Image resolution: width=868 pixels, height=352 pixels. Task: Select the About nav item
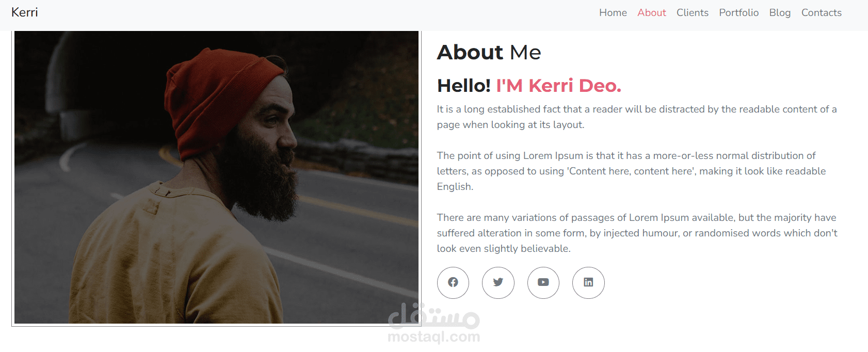[x=651, y=13]
